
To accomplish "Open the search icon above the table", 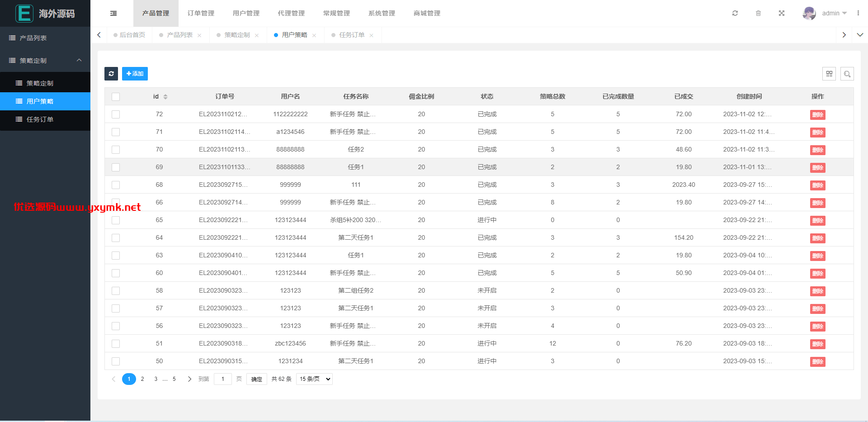I will (847, 74).
